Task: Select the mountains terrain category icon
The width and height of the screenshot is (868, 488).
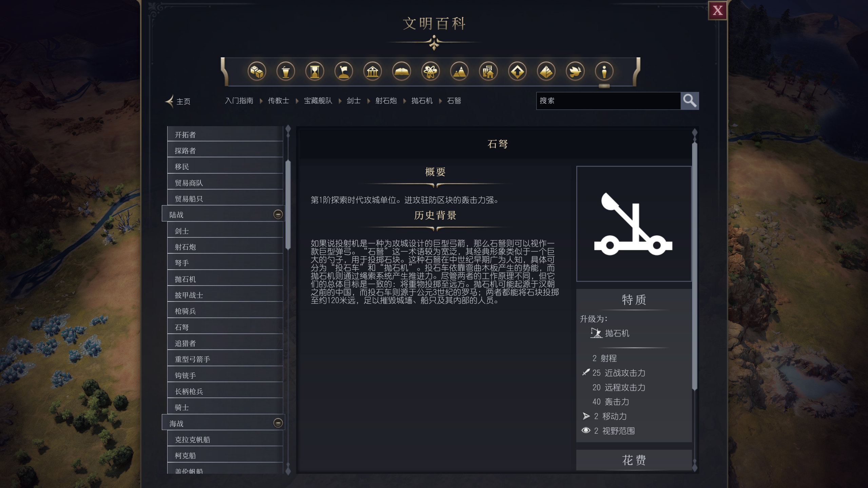Action: pos(459,72)
